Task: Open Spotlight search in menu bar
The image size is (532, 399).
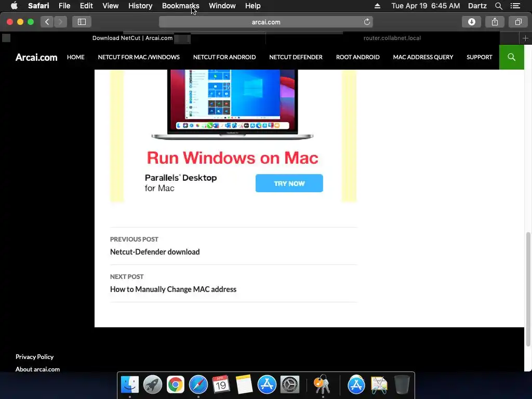Action: [498, 6]
